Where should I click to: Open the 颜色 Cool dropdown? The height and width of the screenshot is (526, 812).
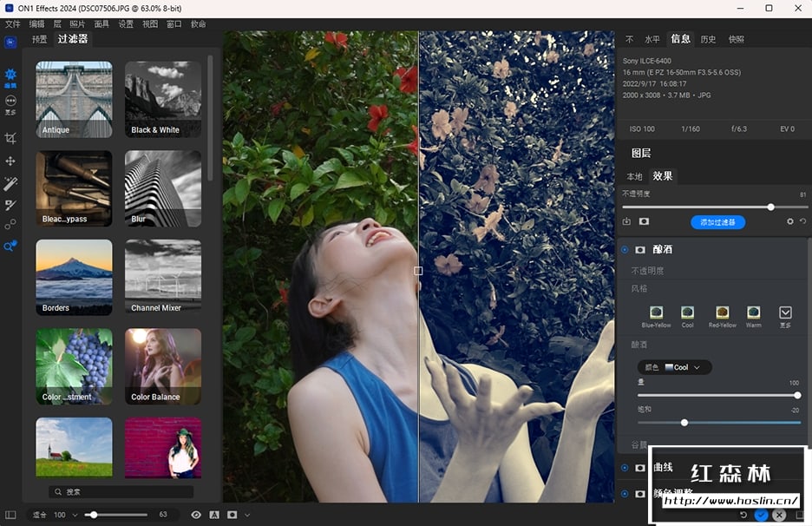674,367
